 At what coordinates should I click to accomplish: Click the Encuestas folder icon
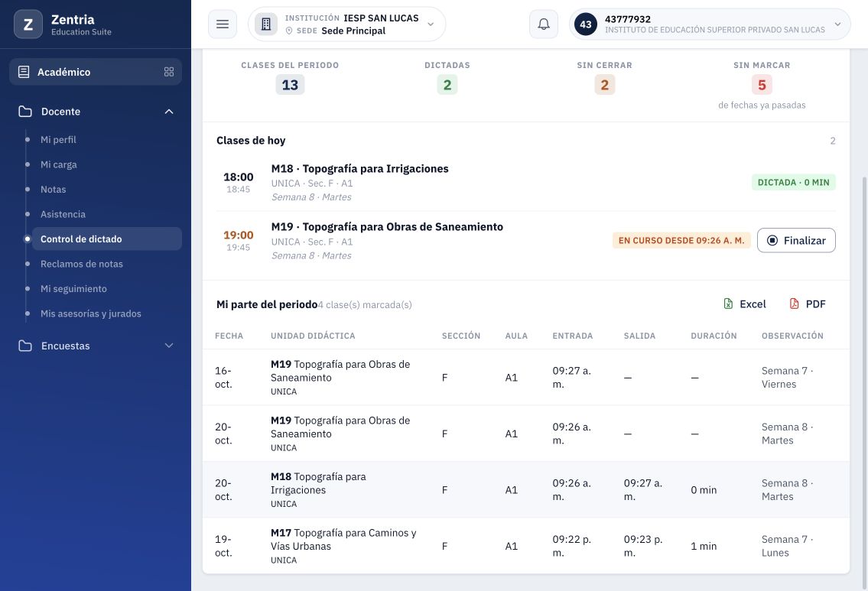point(25,346)
